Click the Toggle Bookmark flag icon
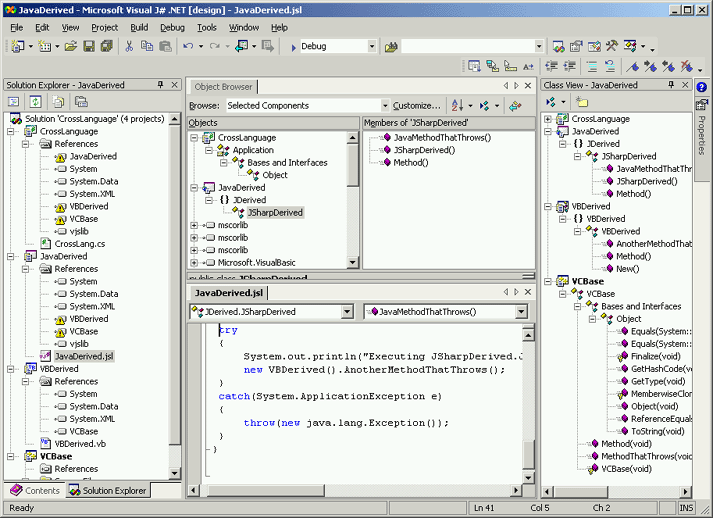The image size is (713, 518). (632, 67)
